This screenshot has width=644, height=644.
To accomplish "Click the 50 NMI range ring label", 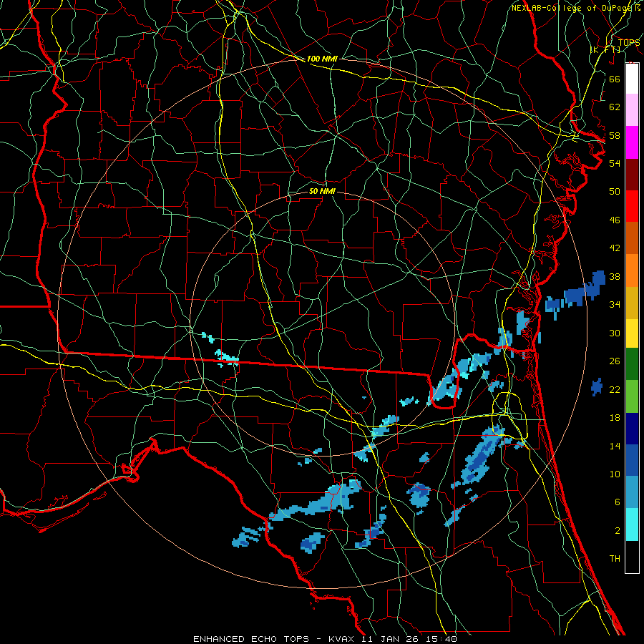I will pyautogui.click(x=322, y=191).
